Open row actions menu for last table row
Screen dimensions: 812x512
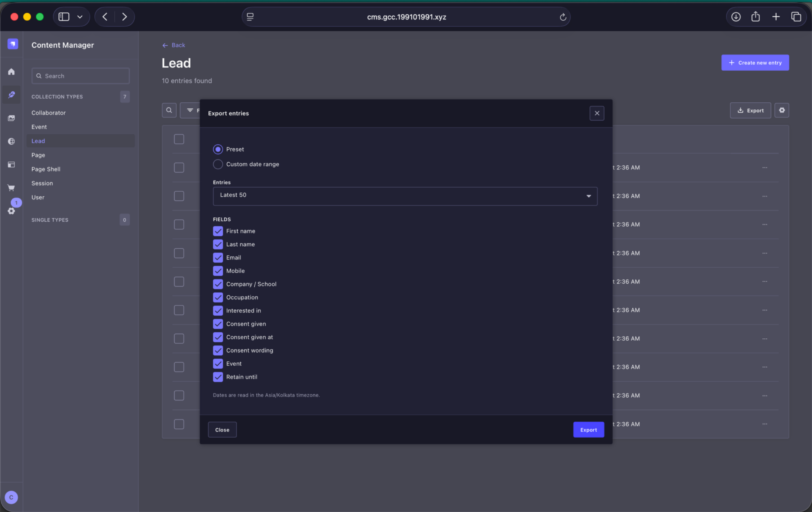pos(764,424)
